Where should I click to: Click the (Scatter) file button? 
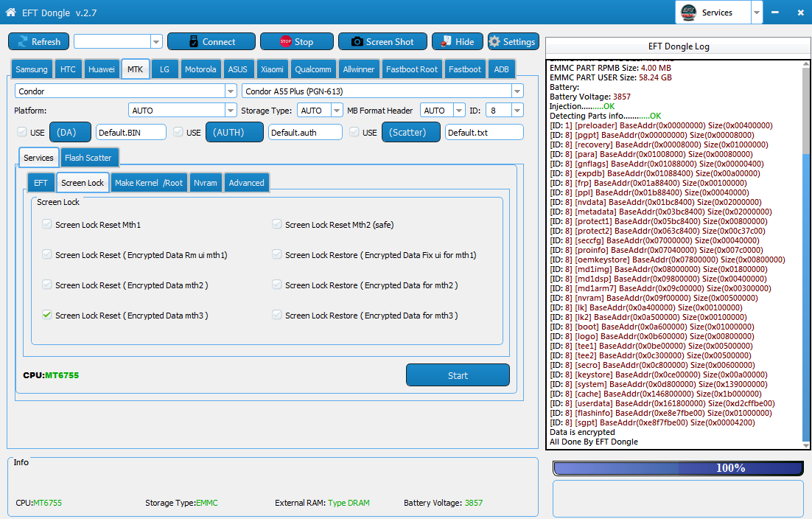pos(411,132)
